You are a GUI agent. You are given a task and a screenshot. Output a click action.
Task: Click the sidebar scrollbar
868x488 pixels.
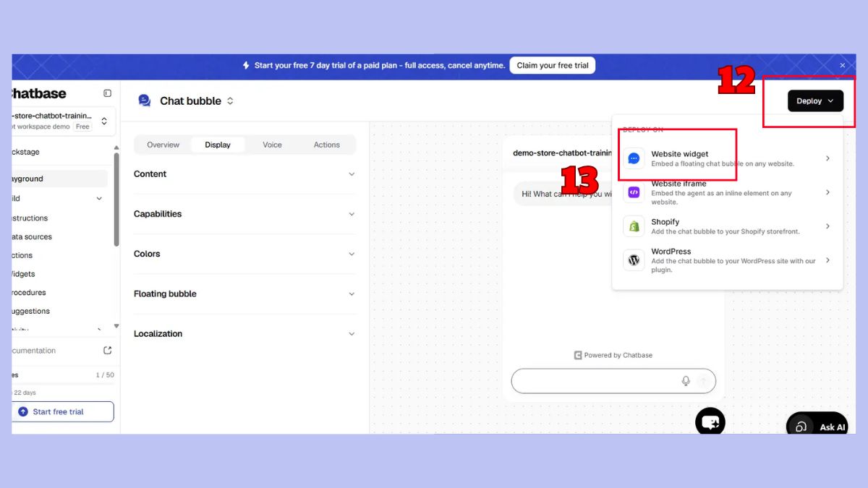116,199
